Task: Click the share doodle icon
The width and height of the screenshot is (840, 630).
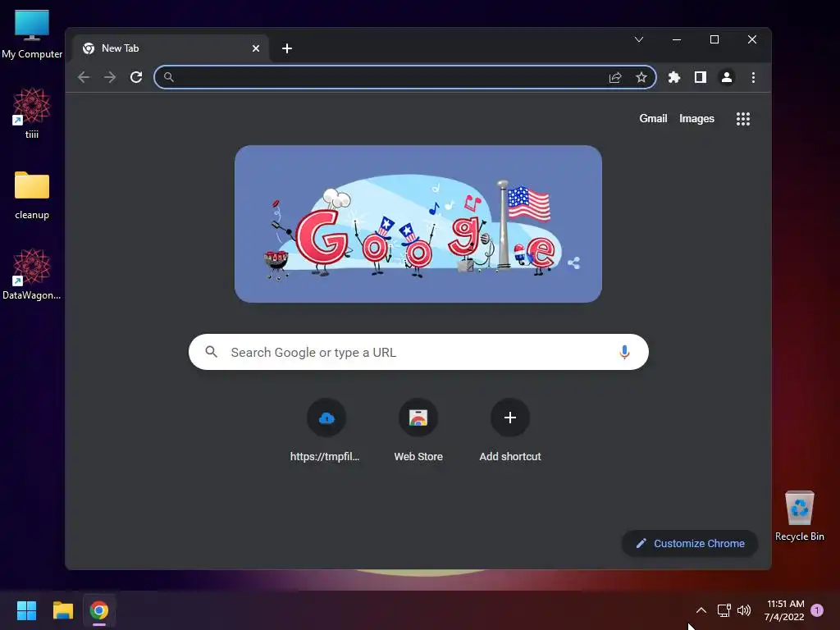Action: 573,262
